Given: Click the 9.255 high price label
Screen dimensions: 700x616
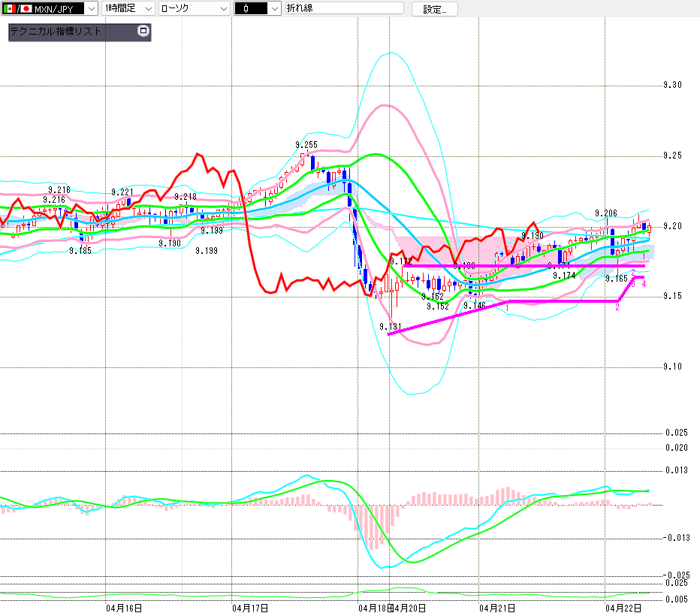Looking at the screenshot, I should click(x=306, y=145).
